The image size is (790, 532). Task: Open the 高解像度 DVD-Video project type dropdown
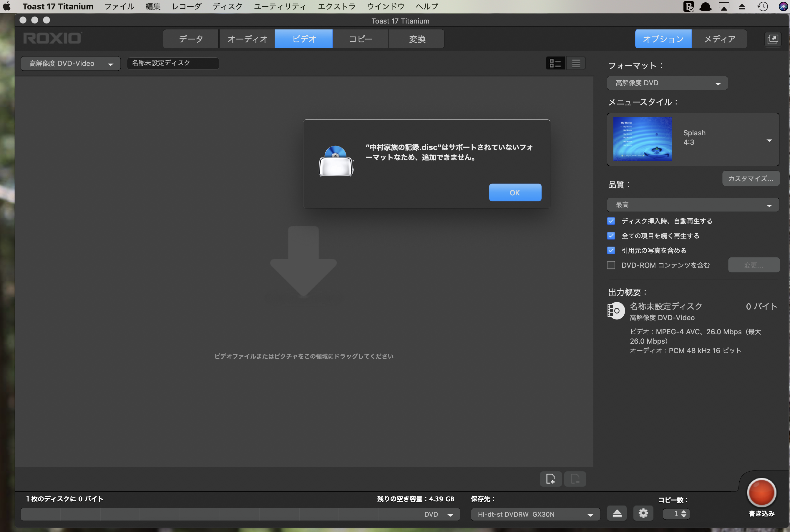[x=71, y=64]
